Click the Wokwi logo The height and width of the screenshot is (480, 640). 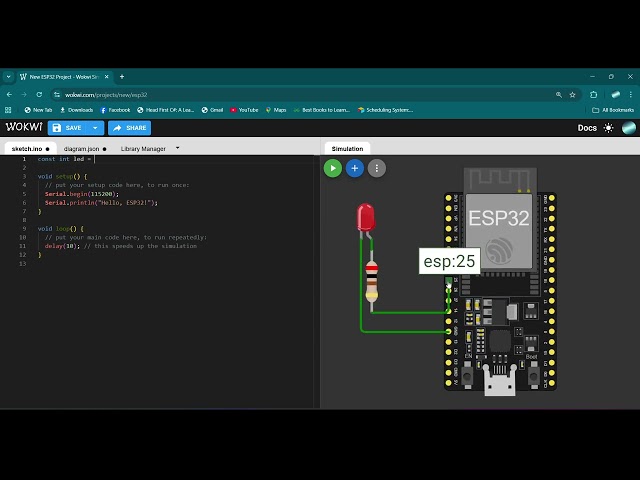tap(24, 127)
